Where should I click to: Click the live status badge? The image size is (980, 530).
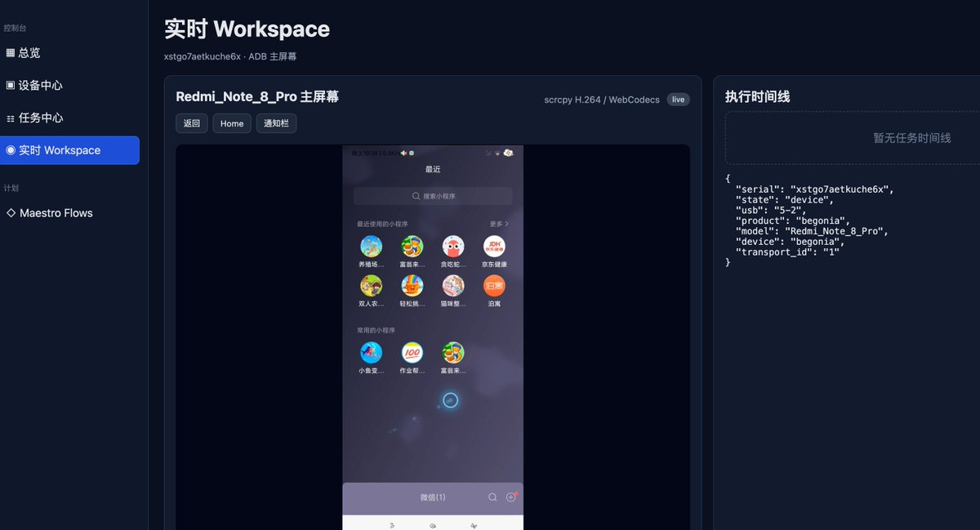678,100
